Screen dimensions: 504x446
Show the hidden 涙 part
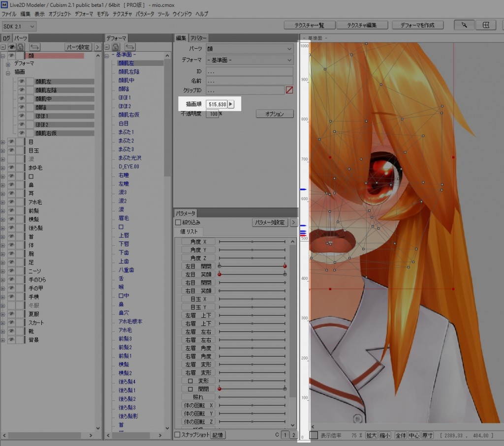pyautogui.click(x=11, y=159)
